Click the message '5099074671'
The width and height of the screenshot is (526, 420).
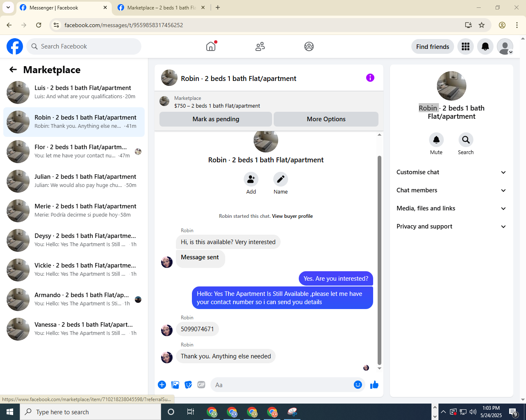pyautogui.click(x=197, y=329)
